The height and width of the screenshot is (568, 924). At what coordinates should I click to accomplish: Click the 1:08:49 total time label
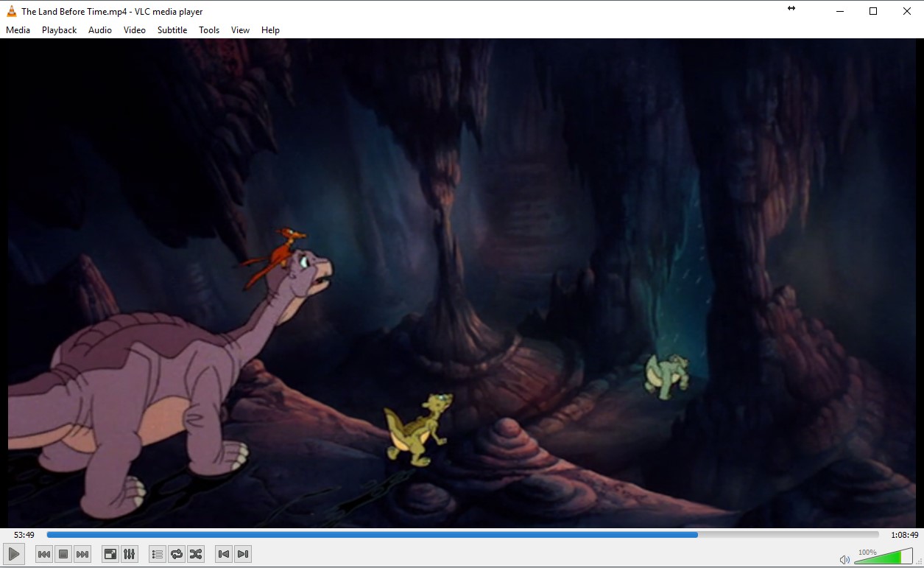[x=904, y=535]
